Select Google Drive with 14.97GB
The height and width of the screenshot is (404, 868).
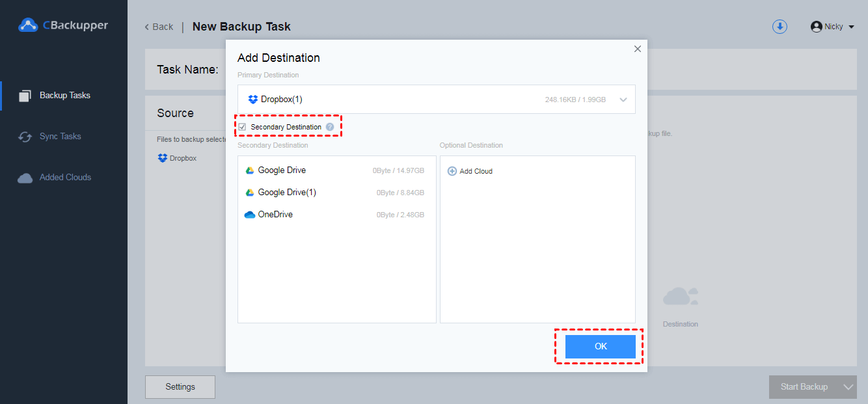336,170
